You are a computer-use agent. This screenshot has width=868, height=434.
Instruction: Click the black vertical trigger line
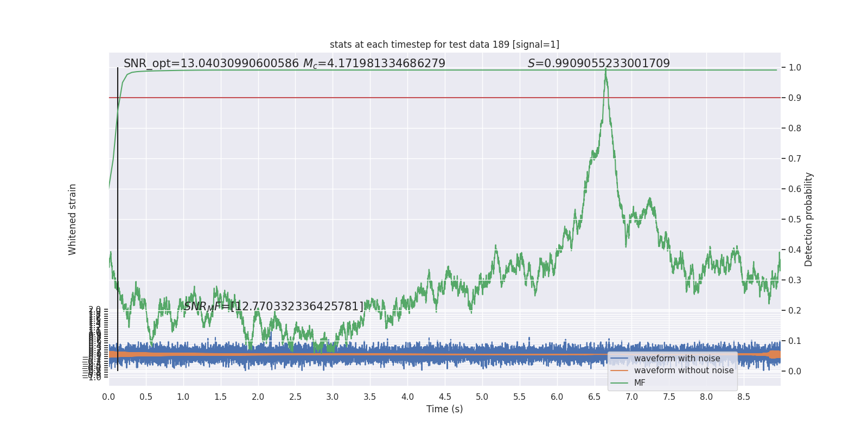tap(118, 219)
